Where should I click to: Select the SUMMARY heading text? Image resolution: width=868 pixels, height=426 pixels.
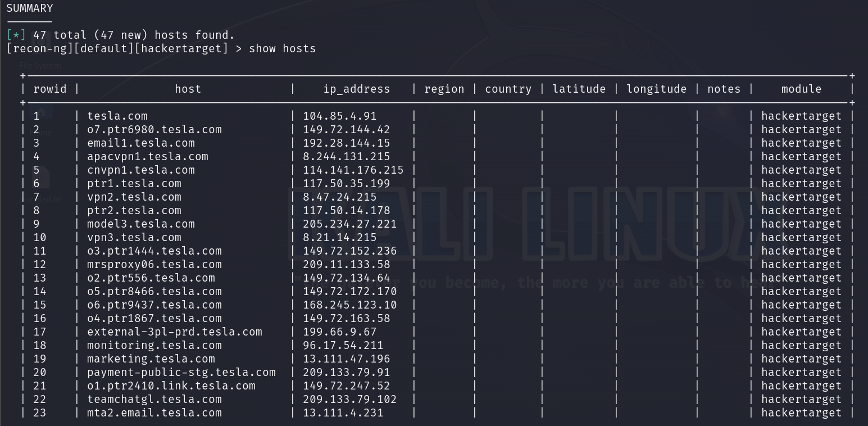coord(30,8)
